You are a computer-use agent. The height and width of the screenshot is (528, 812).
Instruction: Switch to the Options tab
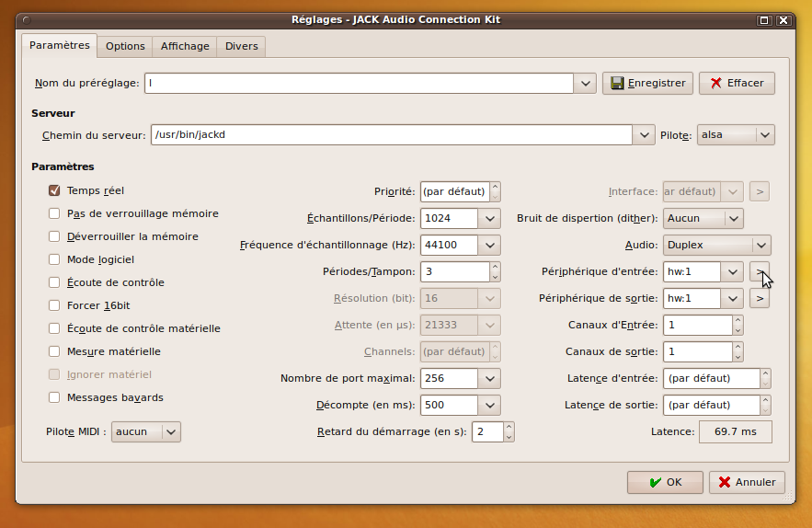tap(125, 46)
